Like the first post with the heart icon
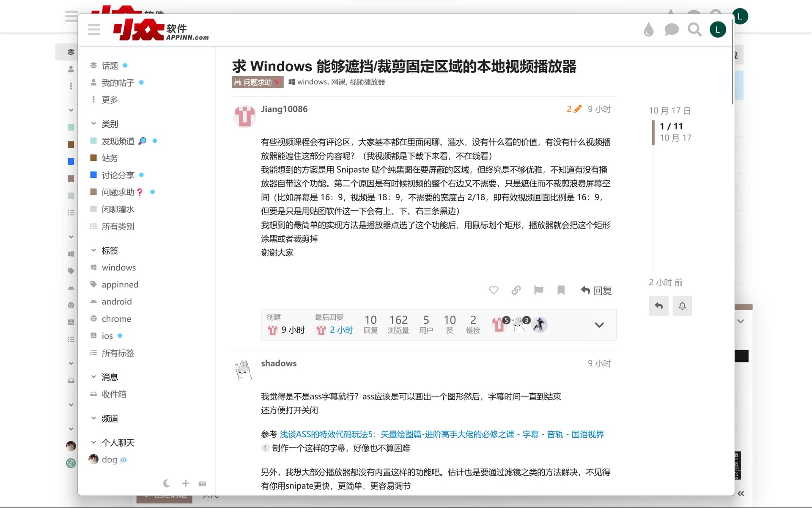This screenshot has width=812, height=508. (x=493, y=290)
